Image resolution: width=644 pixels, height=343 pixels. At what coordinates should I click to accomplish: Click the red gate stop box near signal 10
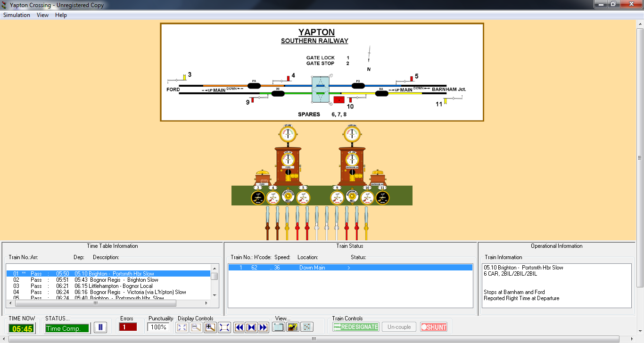pyautogui.click(x=339, y=99)
